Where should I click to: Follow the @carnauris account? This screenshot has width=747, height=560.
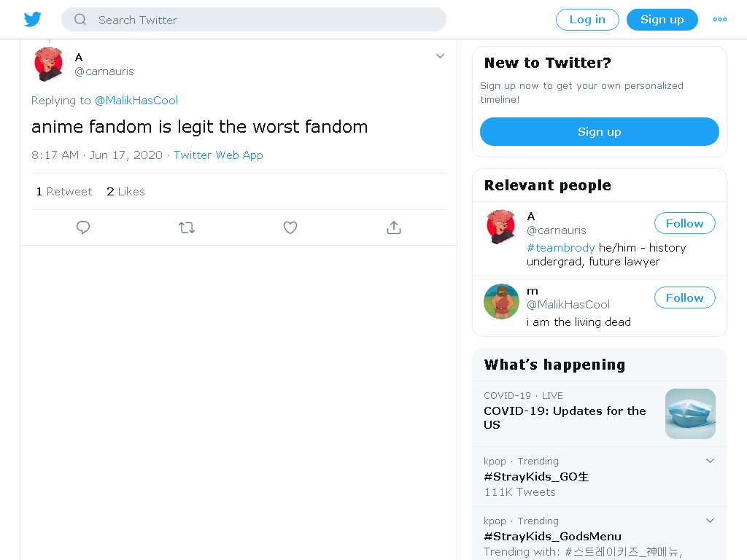(684, 223)
